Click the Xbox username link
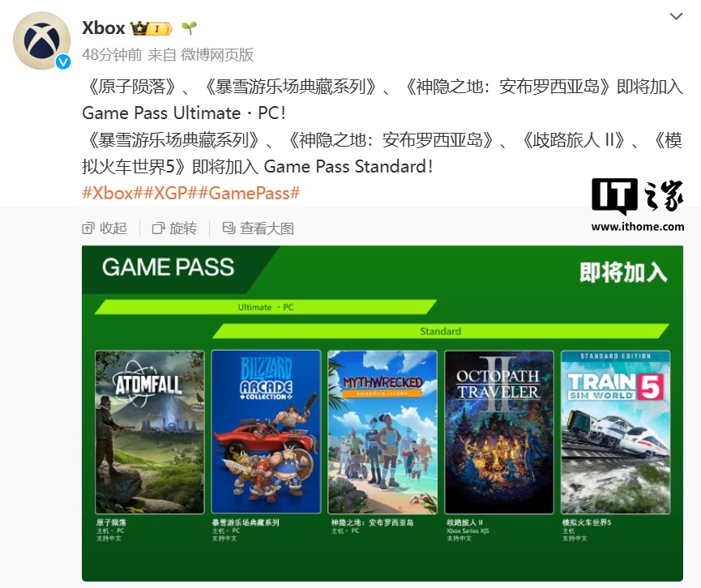This screenshot has width=701, height=588. (103, 28)
